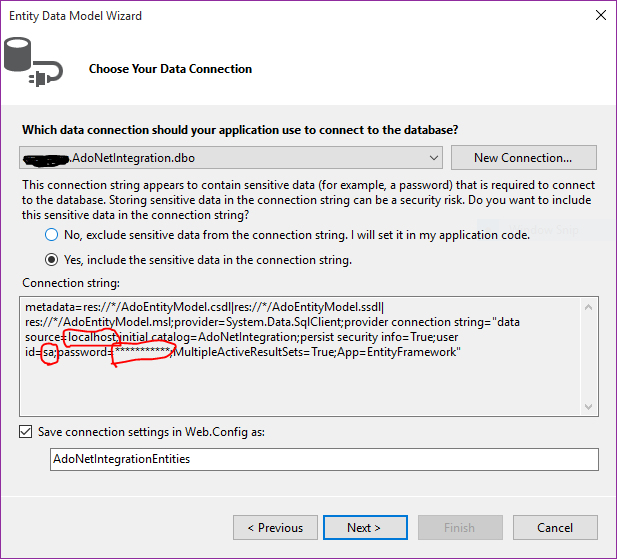Click the circled "localhost" data source text

pos(92,338)
